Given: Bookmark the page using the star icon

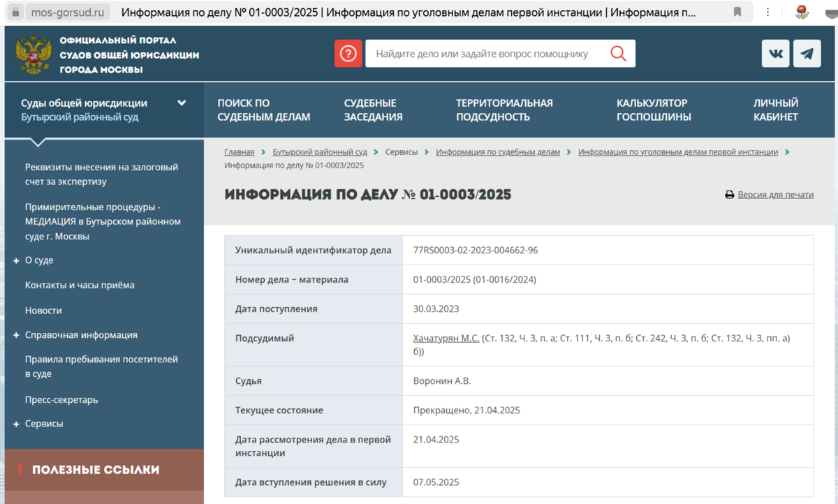Looking at the screenshot, I should pos(736,11).
